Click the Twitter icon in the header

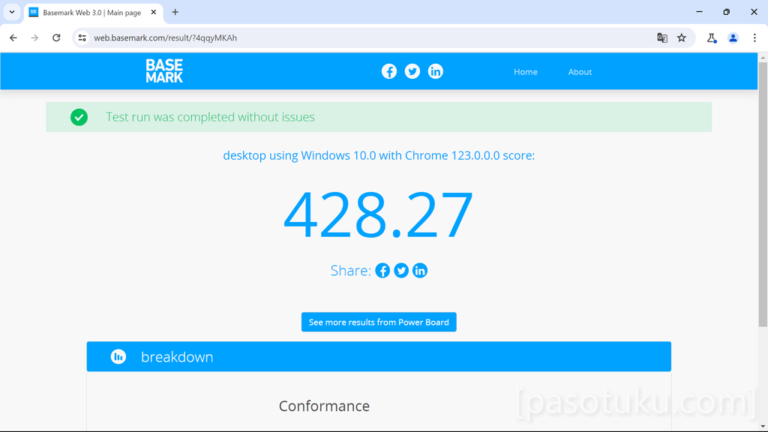(x=412, y=71)
